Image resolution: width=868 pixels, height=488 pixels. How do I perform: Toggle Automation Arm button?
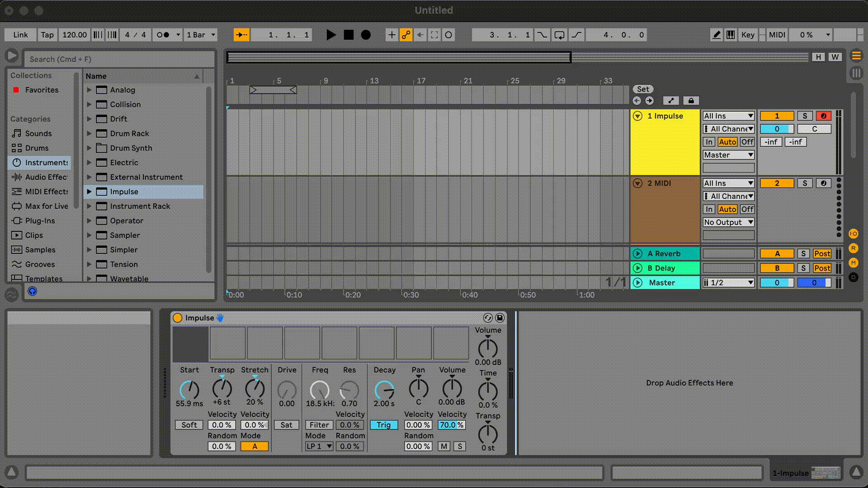tap(406, 35)
